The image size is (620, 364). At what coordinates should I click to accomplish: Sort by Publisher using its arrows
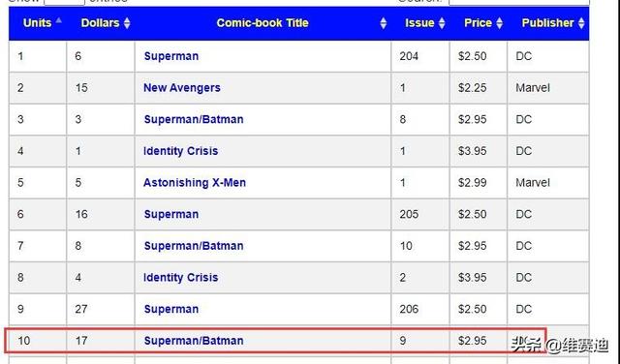581,23
